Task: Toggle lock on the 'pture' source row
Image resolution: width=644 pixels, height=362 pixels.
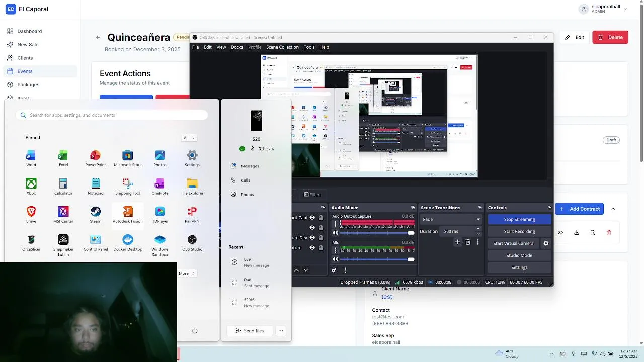Action: 321,248
